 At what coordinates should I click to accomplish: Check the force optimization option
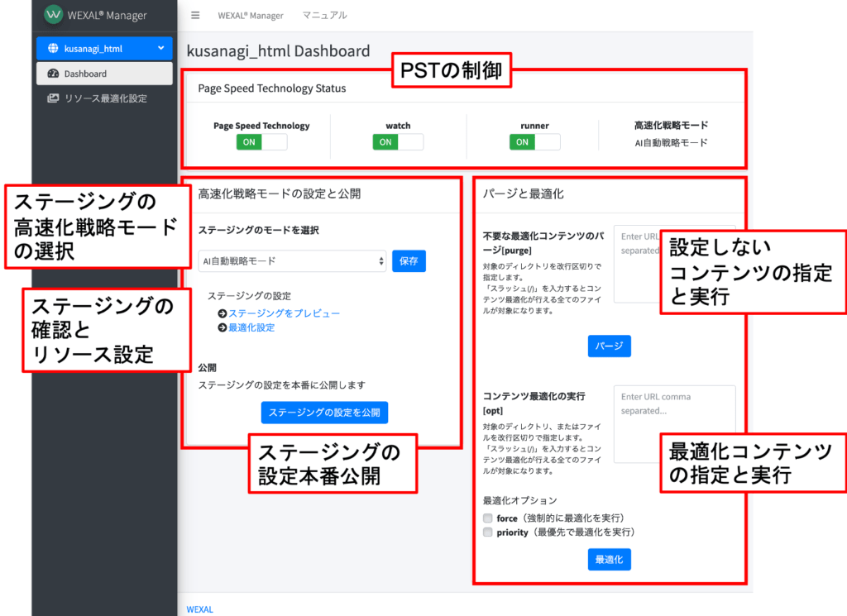[488, 518]
